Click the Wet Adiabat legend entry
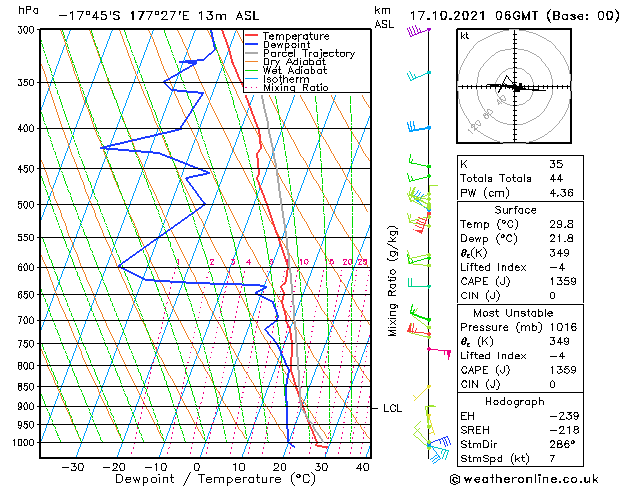The image size is (629, 486). pyautogui.click(x=286, y=71)
